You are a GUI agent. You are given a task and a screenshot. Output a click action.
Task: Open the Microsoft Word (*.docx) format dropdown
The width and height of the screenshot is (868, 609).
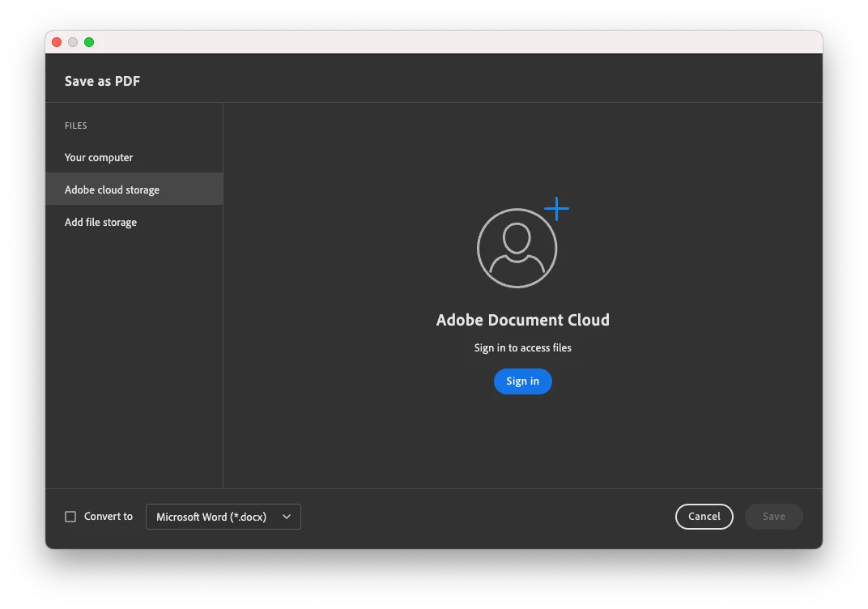tap(223, 517)
